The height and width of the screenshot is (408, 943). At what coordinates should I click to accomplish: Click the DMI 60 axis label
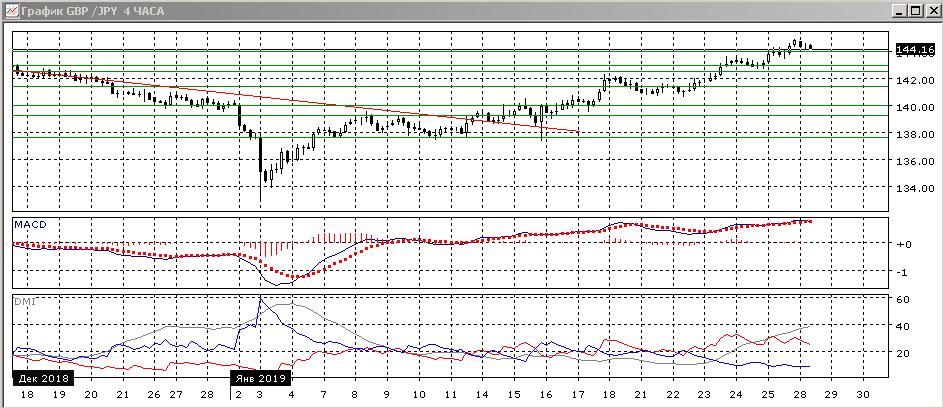903,299
